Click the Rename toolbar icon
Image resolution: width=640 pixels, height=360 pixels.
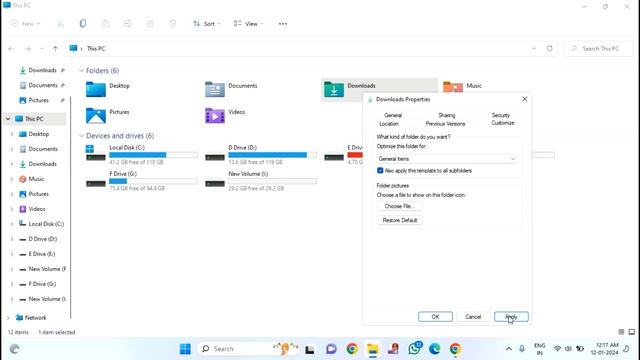click(128, 24)
